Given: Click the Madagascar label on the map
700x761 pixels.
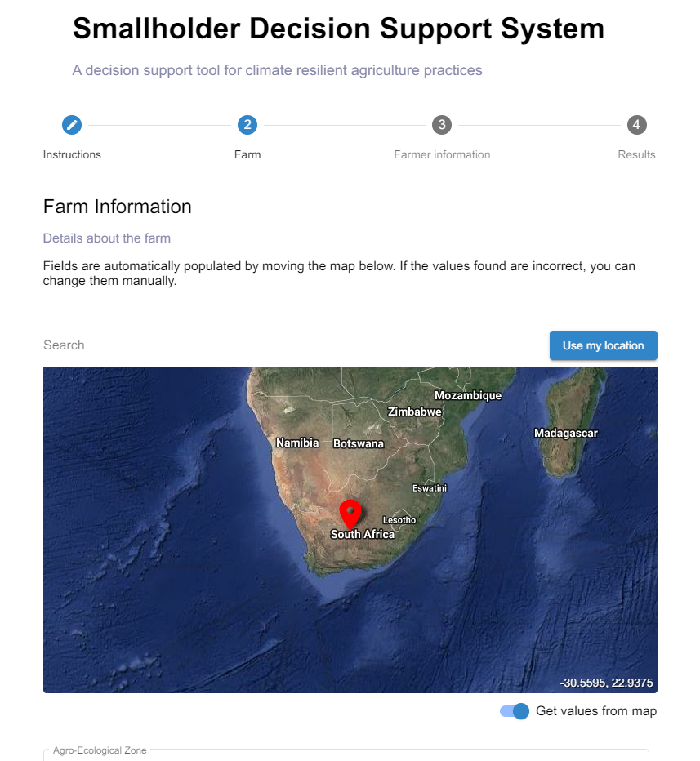Looking at the screenshot, I should click(x=566, y=434).
